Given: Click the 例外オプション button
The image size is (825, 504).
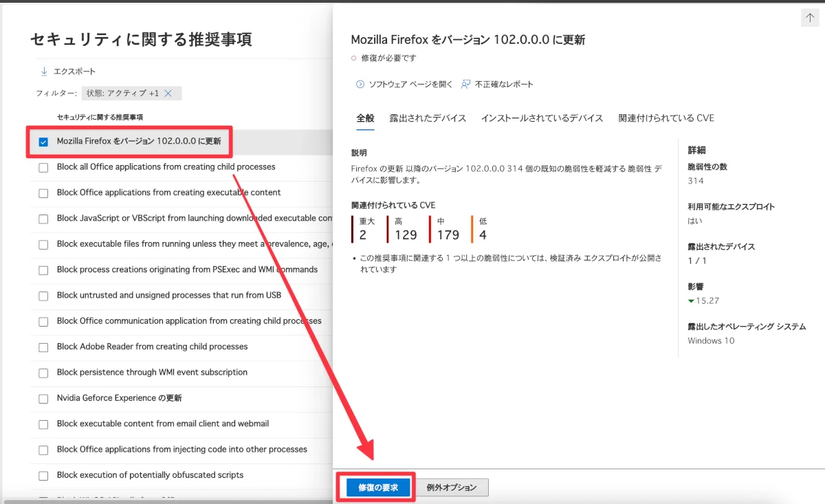Looking at the screenshot, I should (x=452, y=487).
